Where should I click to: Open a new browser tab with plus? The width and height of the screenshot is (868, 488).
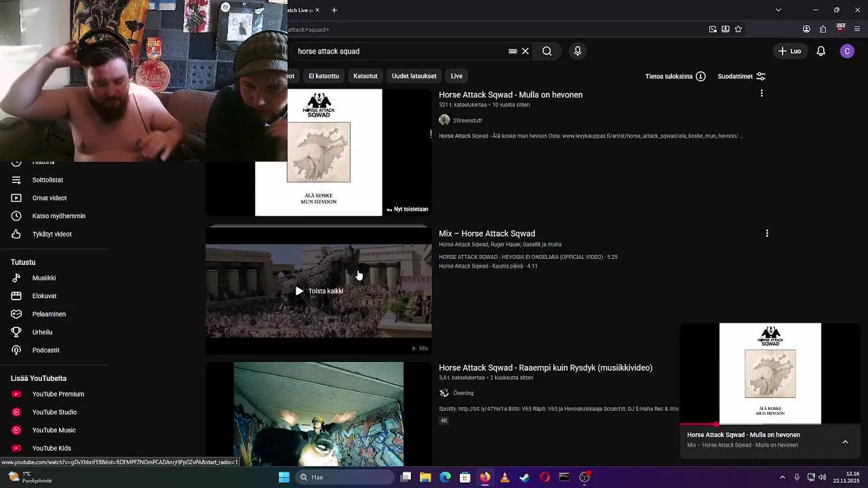point(334,10)
